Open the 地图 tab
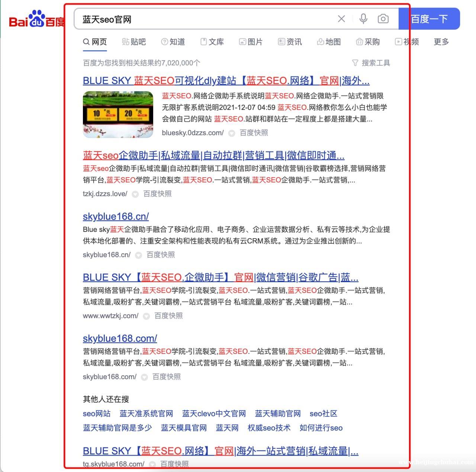This screenshot has width=476, height=472. [x=329, y=42]
